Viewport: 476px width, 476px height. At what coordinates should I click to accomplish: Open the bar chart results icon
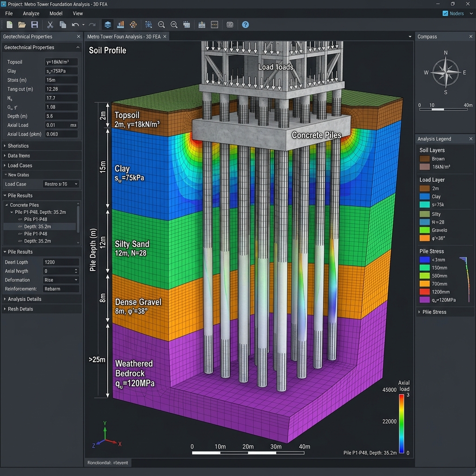120,25
